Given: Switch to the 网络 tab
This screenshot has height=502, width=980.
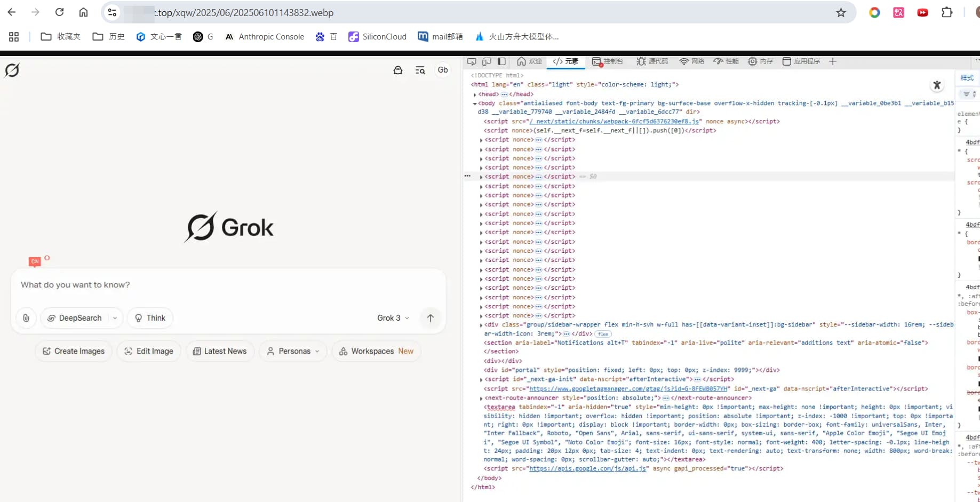Looking at the screenshot, I should coord(692,61).
